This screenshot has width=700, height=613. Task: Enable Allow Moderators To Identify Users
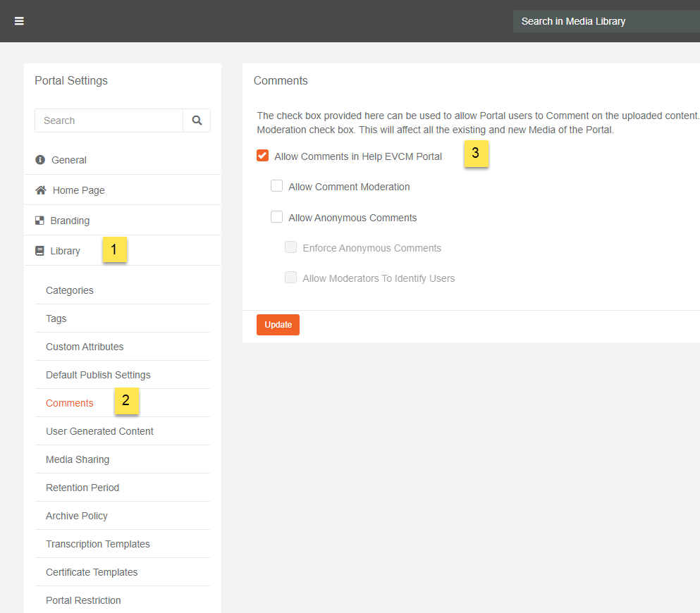click(x=290, y=277)
